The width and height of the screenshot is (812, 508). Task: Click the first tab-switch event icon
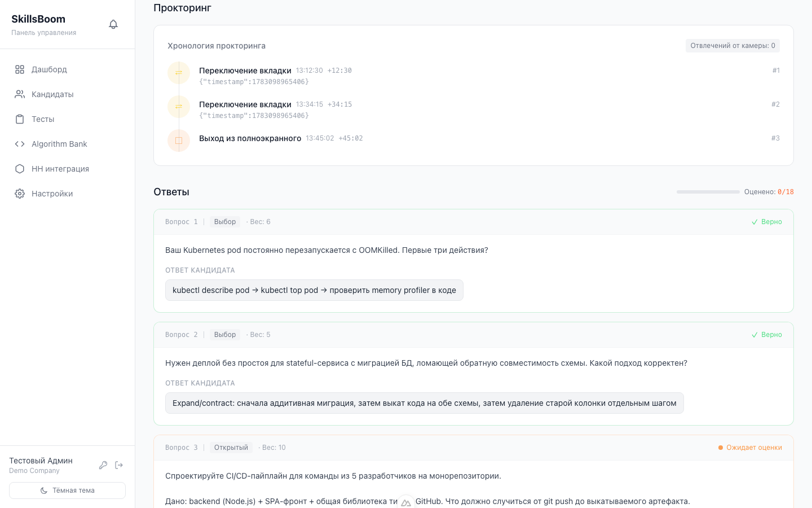pos(179,73)
